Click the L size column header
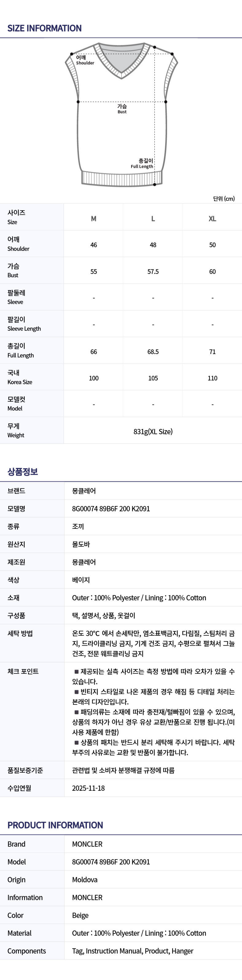242x980 pixels. (153, 219)
